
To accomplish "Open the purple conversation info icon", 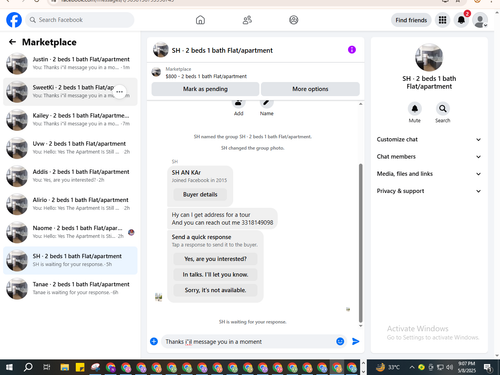I will click(352, 50).
